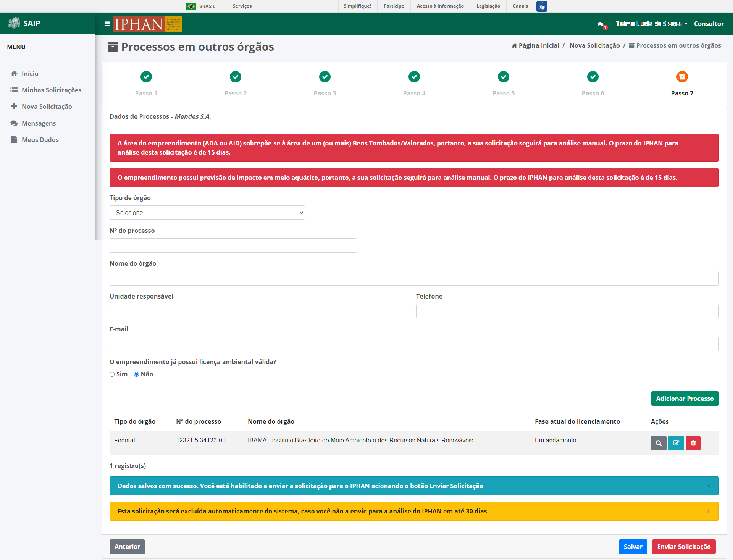
Task: Open the Tipo de órgão dropdown
Action: [x=207, y=213]
